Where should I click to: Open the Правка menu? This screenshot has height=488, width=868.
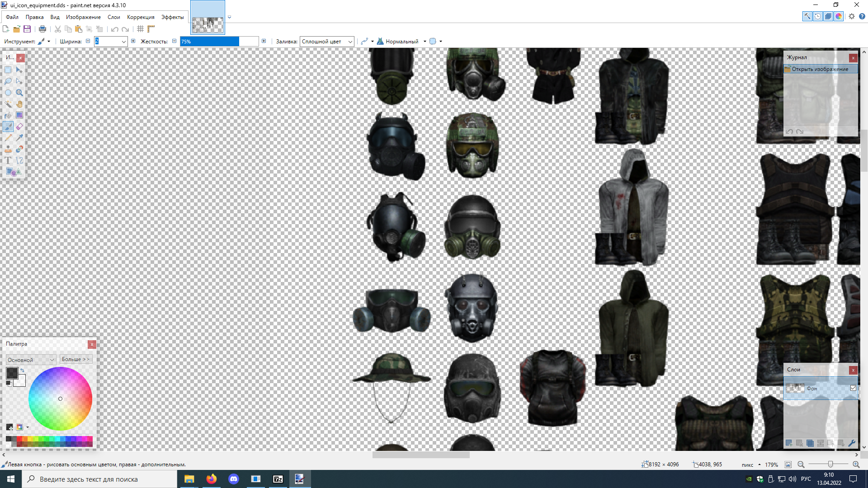pyautogui.click(x=34, y=17)
